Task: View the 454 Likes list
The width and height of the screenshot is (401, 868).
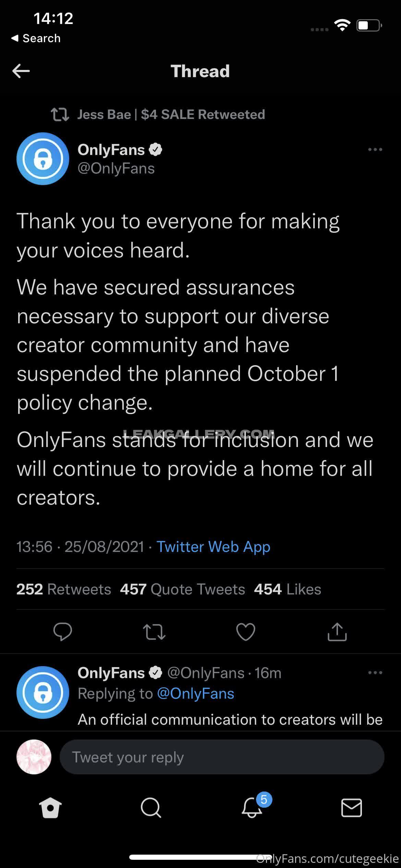Action: pyautogui.click(x=287, y=589)
